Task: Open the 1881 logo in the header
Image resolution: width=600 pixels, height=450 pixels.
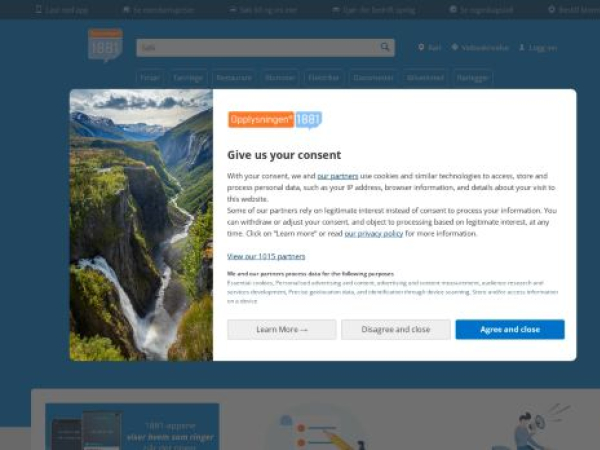Action: (x=105, y=45)
